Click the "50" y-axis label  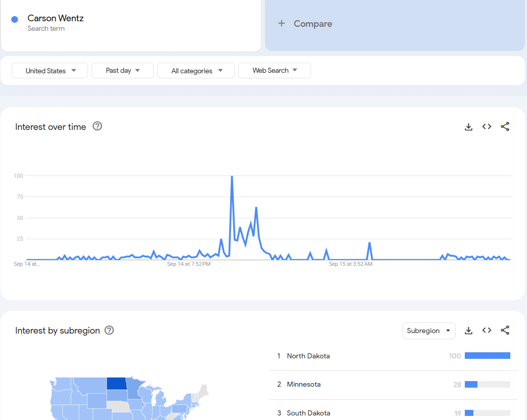(20, 218)
